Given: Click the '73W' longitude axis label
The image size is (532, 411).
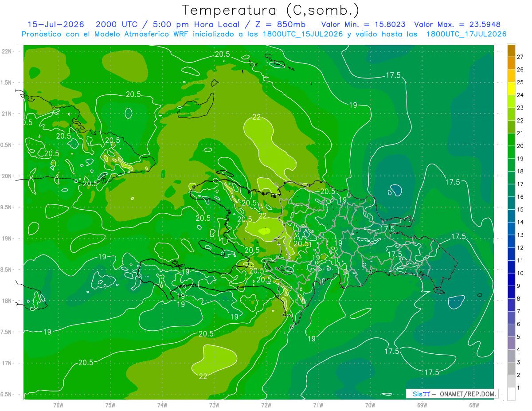Looking at the screenshot, I should 214,405.
